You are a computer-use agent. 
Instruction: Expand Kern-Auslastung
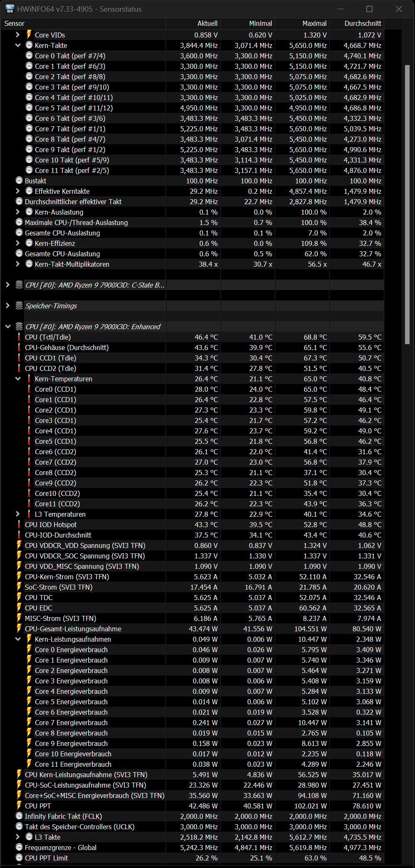click(x=18, y=212)
